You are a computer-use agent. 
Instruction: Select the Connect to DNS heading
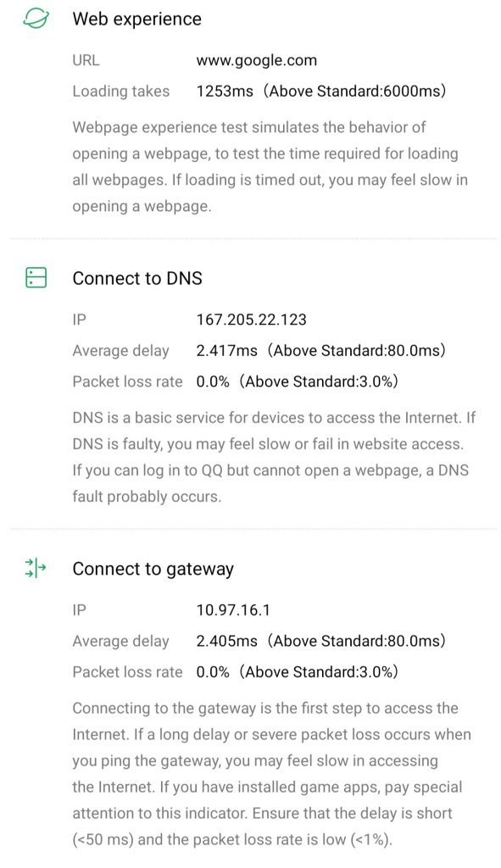pyautogui.click(x=137, y=278)
